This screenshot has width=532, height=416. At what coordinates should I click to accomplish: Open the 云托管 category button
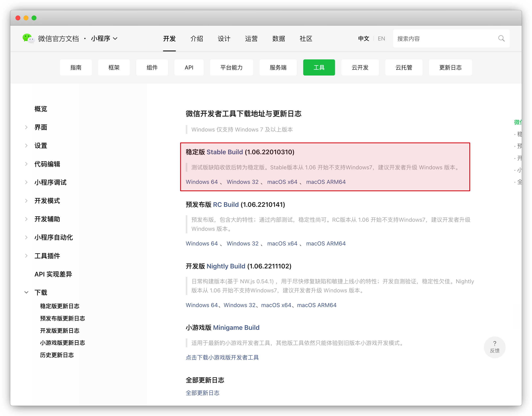404,67
